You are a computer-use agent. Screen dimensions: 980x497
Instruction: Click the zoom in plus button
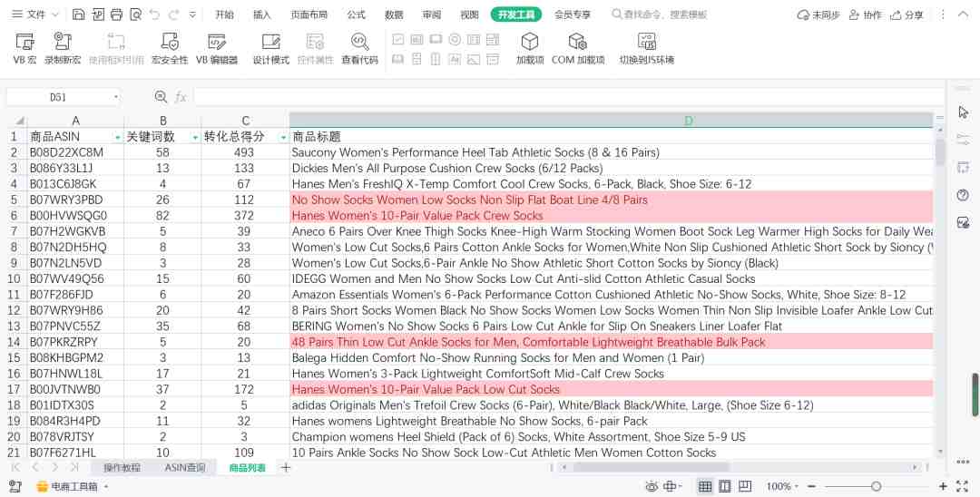coord(943,486)
